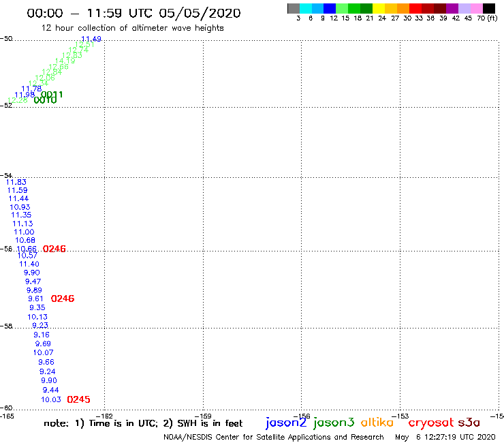
Task: Click the orange swatch in the color scale
Action: pyautogui.click(x=403, y=8)
